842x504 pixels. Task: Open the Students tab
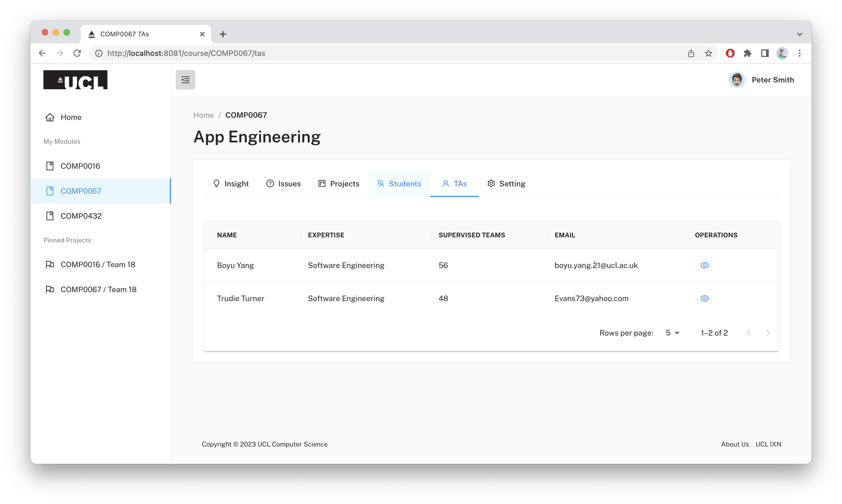tap(399, 184)
